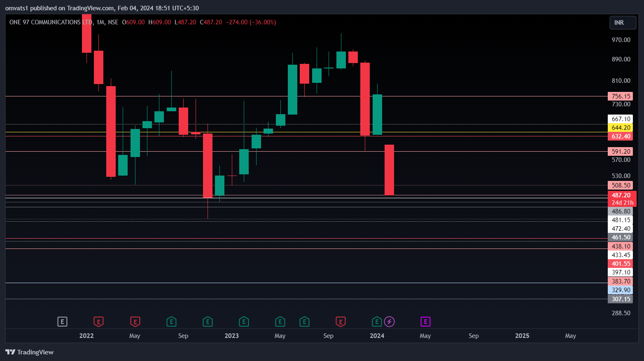Click the green earnings marker just left of Sep 2022
The image size is (644, 361).
tap(171, 321)
